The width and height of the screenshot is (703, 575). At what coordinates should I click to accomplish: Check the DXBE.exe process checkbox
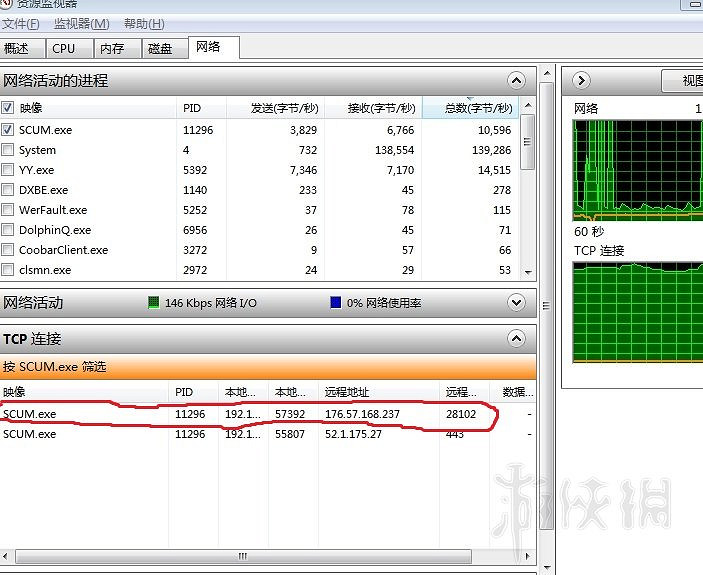8,190
